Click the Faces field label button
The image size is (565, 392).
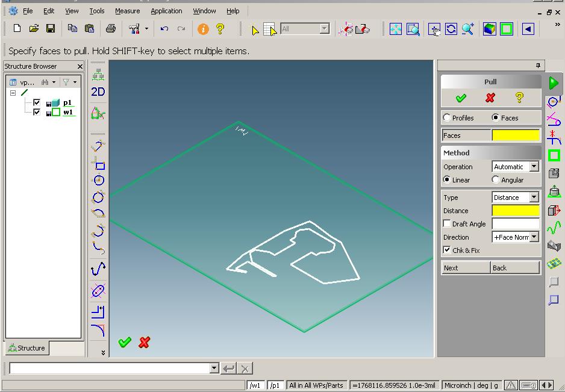pos(466,135)
